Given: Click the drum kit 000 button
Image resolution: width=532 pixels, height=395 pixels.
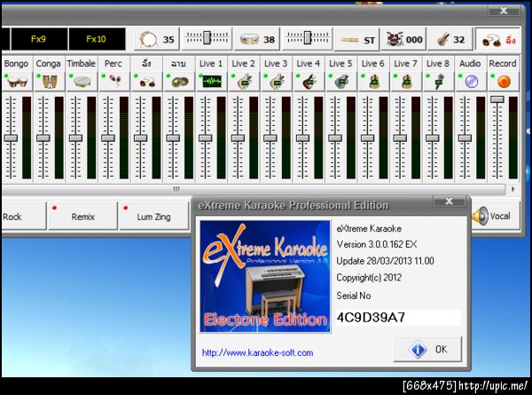Looking at the screenshot, I should point(404,39).
